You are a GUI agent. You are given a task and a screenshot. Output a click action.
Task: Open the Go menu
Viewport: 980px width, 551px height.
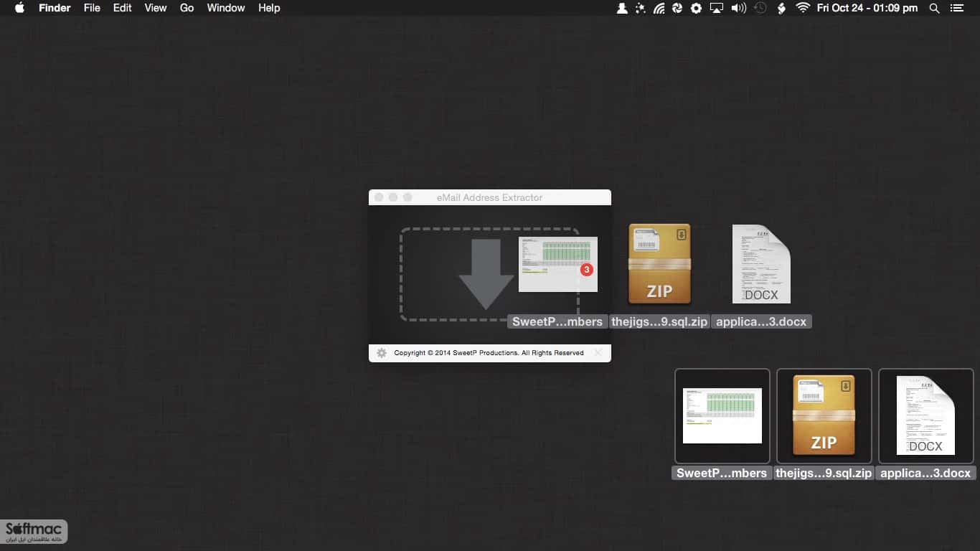[187, 8]
